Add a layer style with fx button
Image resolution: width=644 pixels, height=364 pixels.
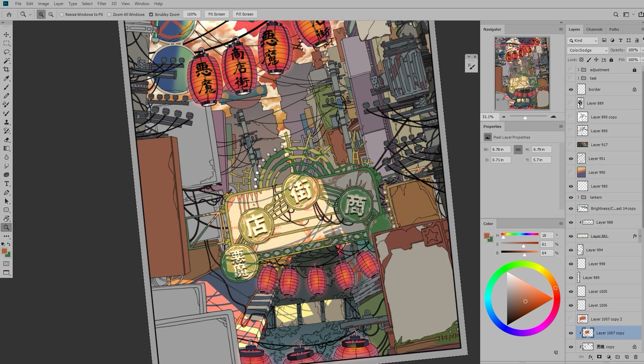click(591, 356)
